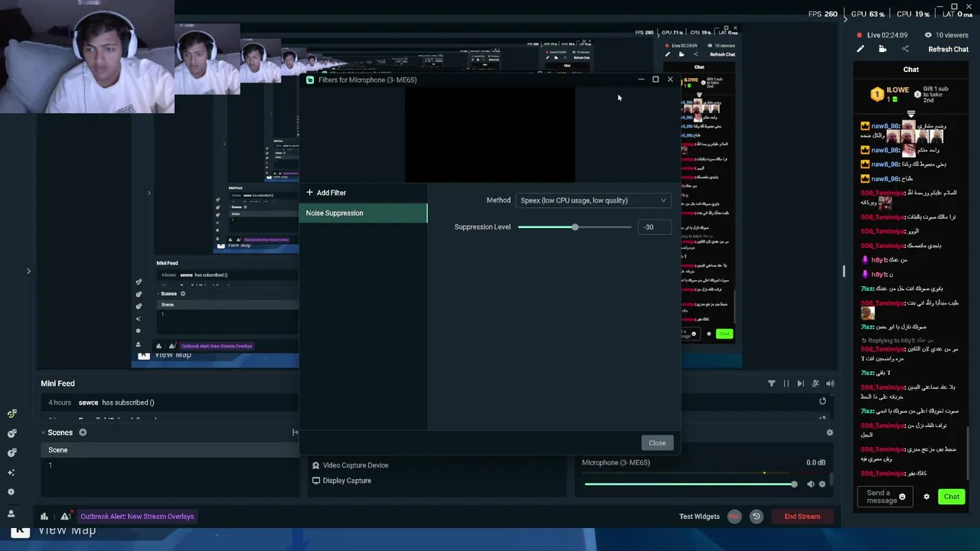Open mixer advanced settings gear
Viewport: 980px width, 551px height.
829,432
